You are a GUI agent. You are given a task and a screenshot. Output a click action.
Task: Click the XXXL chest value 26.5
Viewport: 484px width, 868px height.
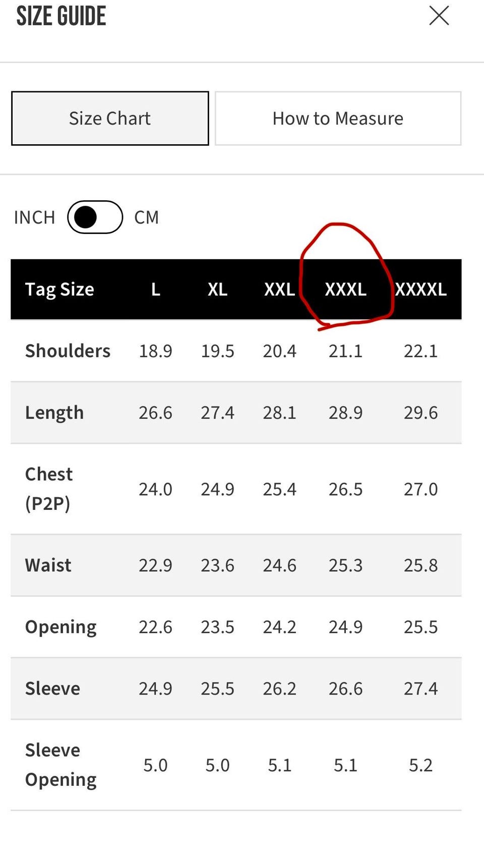tap(345, 489)
